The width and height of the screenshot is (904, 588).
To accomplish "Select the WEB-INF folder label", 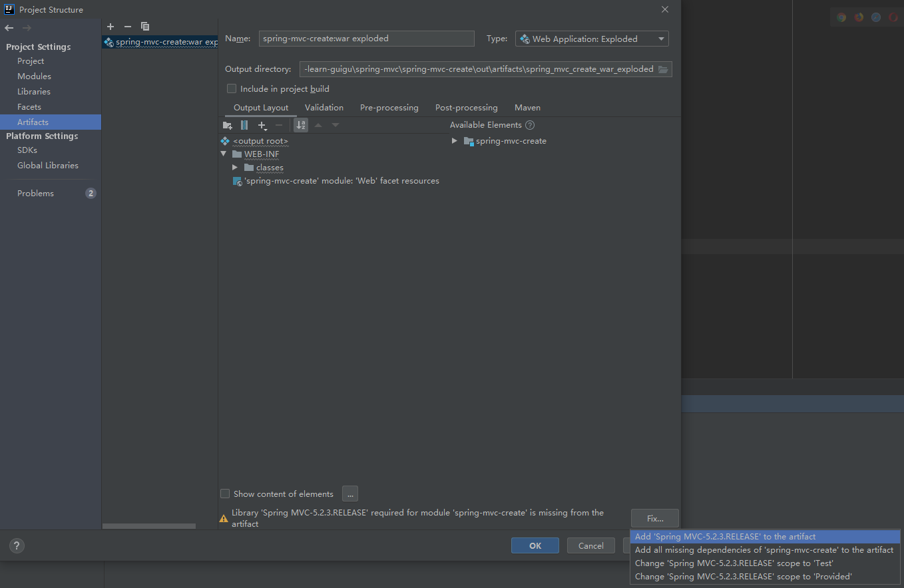I will click(x=262, y=154).
